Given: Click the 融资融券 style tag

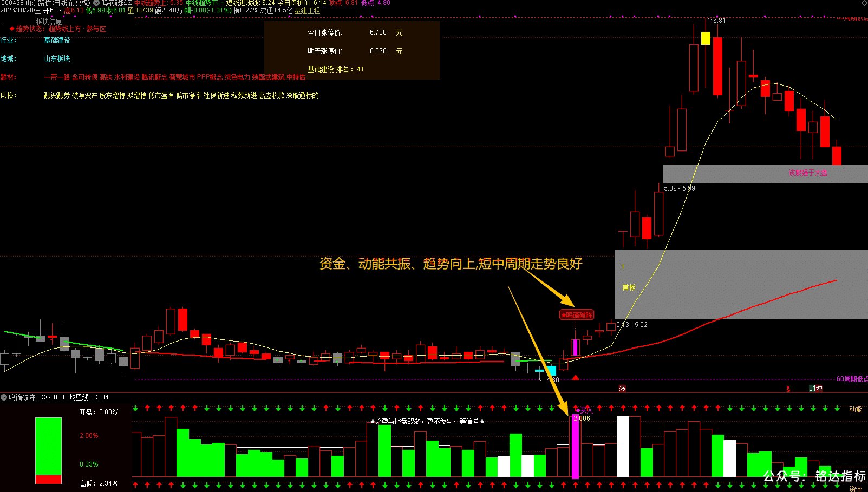Looking at the screenshot, I should 57,95.
